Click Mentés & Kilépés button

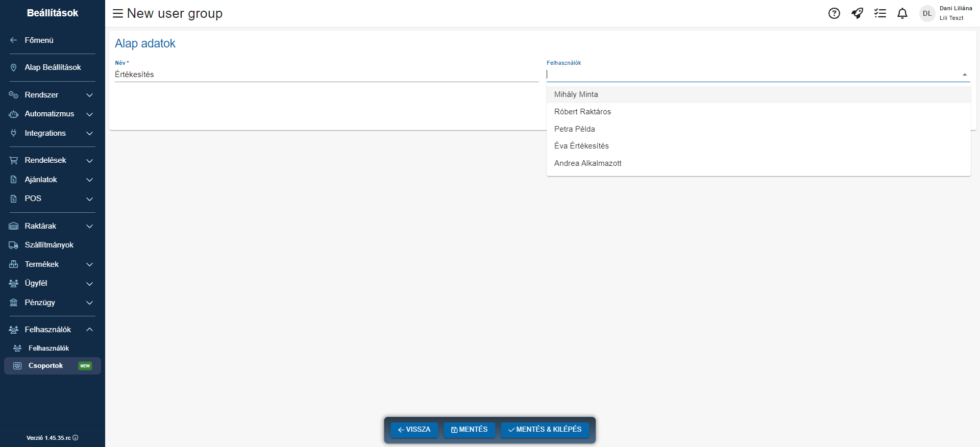point(545,430)
